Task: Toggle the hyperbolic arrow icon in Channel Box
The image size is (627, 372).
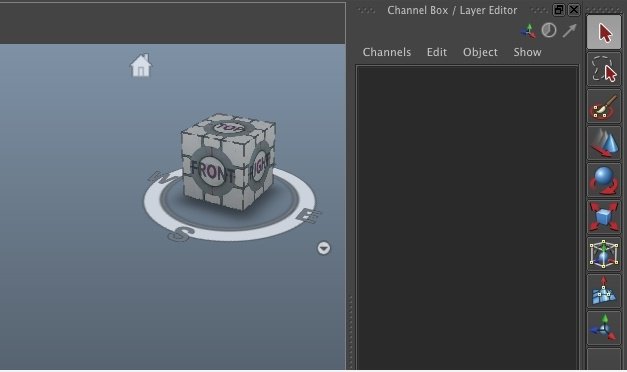Action: click(x=569, y=30)
